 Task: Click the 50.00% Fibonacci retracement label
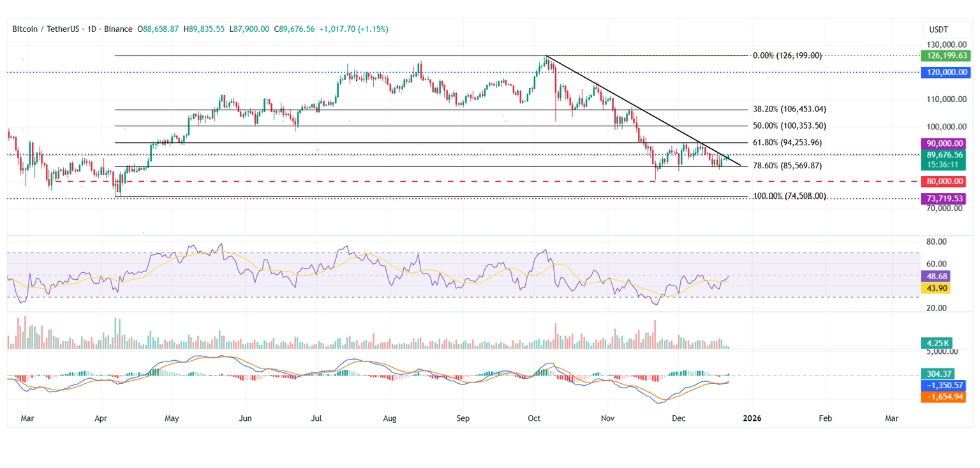pos(789,126)
